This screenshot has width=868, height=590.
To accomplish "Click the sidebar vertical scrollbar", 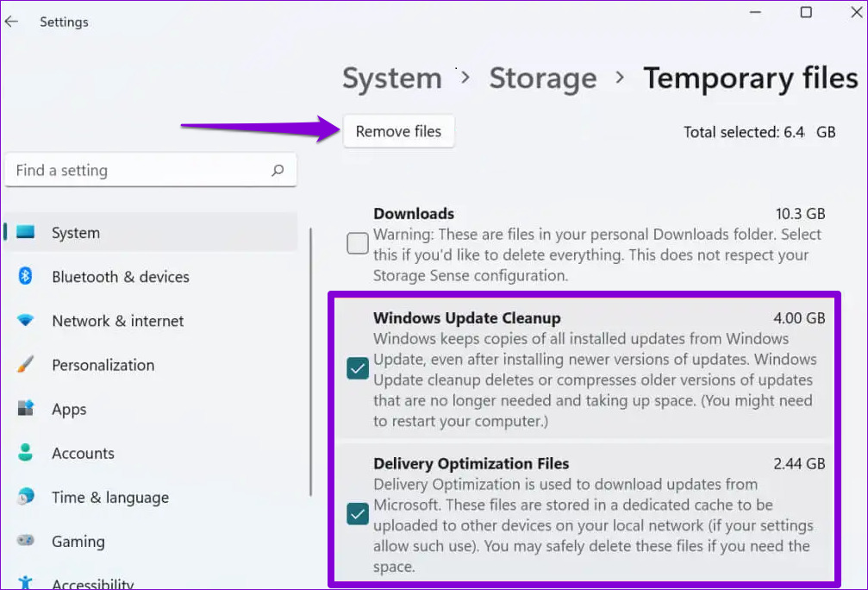I will point(310,362).
